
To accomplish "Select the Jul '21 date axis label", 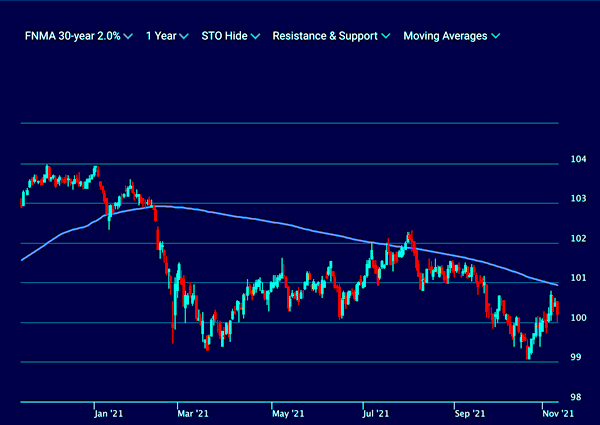I will 377,412.
